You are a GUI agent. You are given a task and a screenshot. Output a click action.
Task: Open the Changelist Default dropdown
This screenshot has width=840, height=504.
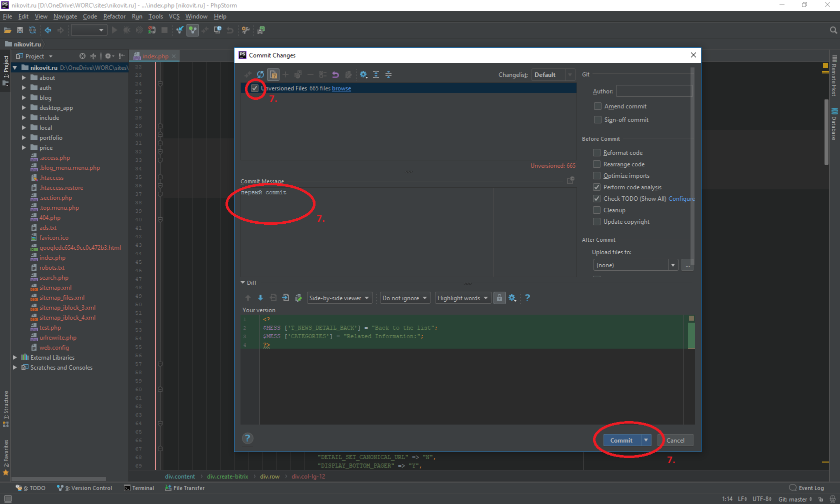coord(553,74)
